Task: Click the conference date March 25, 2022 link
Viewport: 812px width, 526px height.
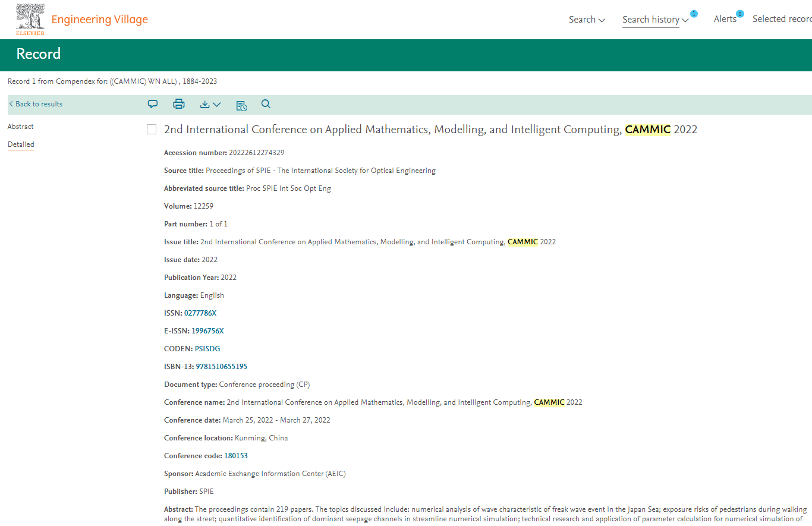Action: pos(276,420)
